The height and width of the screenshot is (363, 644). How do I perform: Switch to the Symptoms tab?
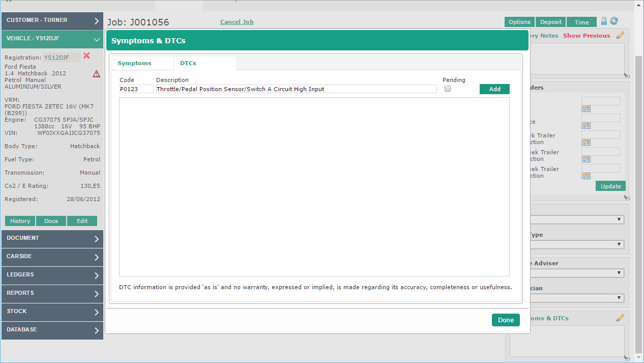135,63
